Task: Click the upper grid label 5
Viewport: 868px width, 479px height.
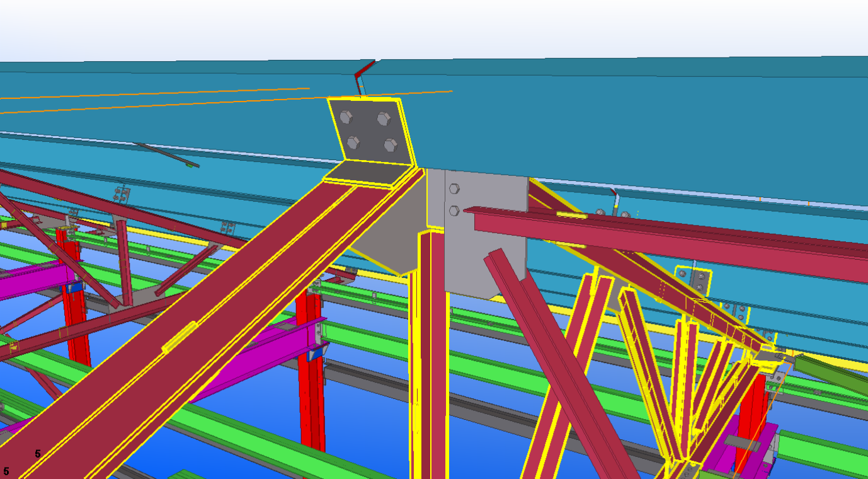Action: 38,454
